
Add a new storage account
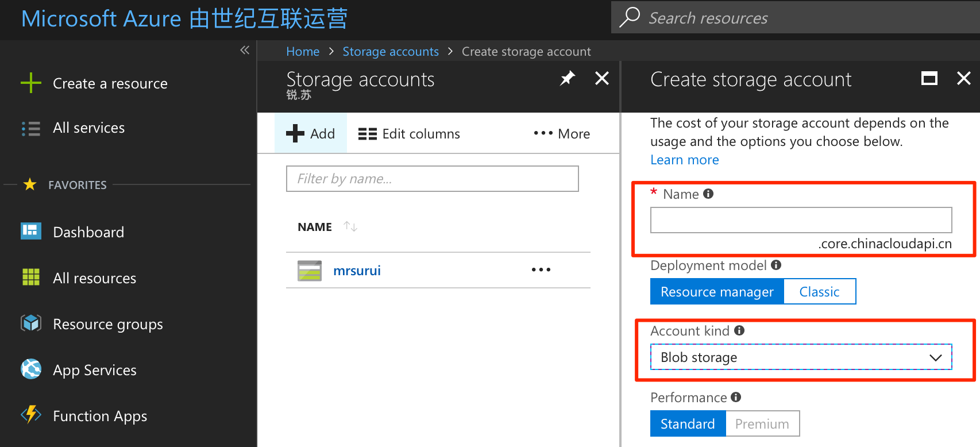point(311,133)
